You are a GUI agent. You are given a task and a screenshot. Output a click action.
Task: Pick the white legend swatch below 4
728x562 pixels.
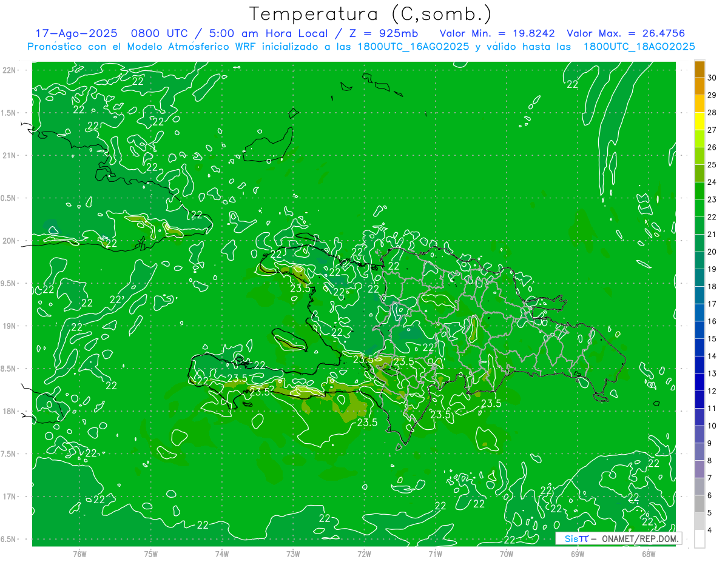pyautogui.click(x=699, y=539)
